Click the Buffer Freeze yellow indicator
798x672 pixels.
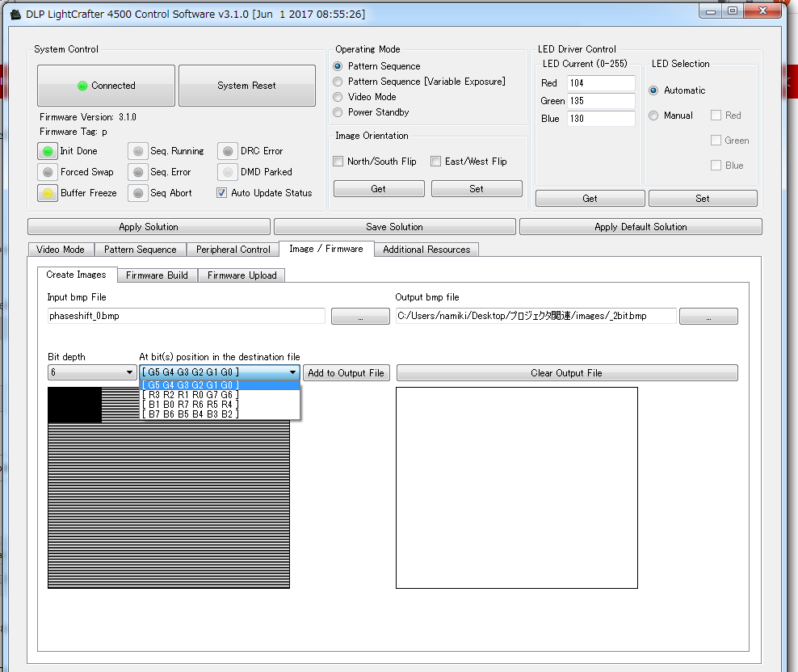point(48,193)
